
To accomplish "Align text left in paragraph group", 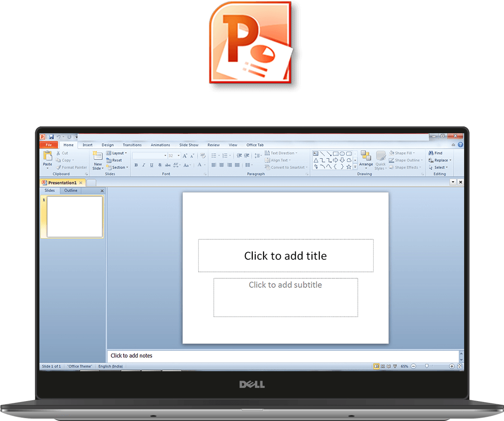I will [214, 165].
